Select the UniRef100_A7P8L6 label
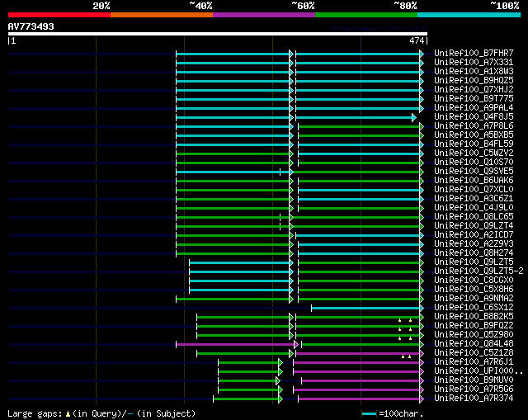 coord(474,126)
